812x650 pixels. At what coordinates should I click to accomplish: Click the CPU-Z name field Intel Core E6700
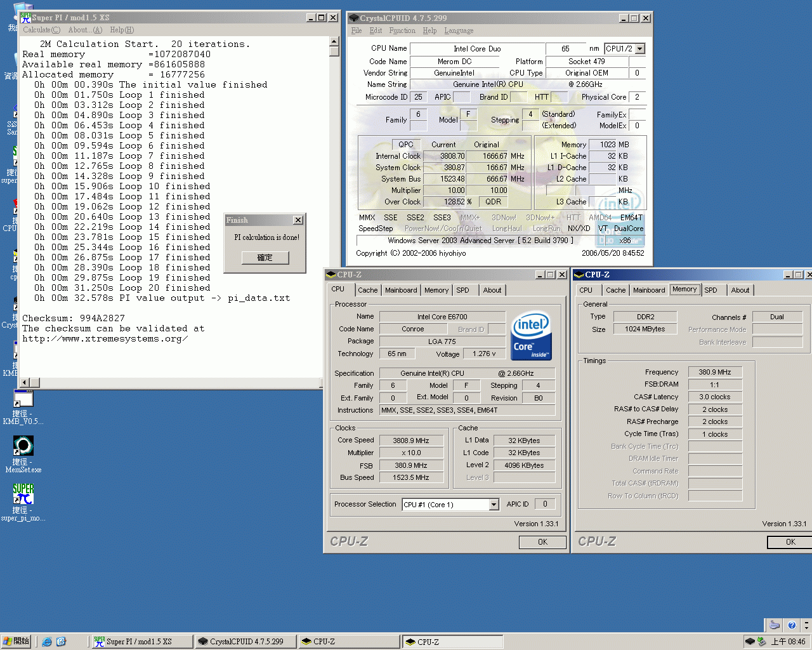[442, 317]
